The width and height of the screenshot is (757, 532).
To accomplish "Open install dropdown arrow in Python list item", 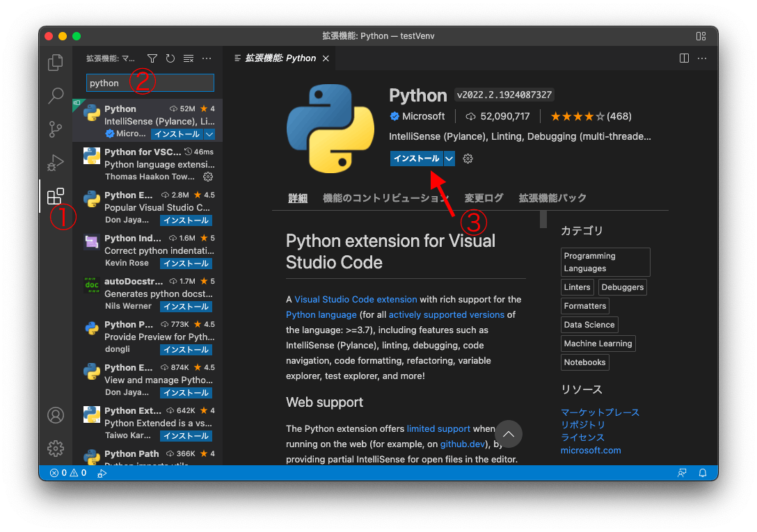I will coord(209,134).
